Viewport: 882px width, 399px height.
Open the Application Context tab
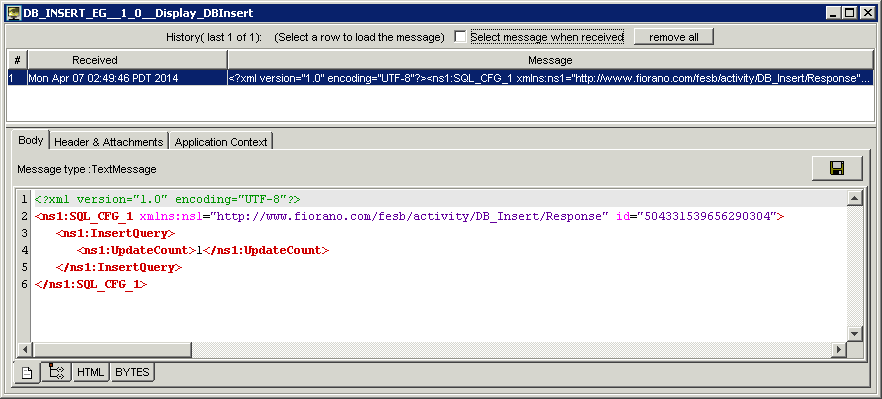(220, 142)
